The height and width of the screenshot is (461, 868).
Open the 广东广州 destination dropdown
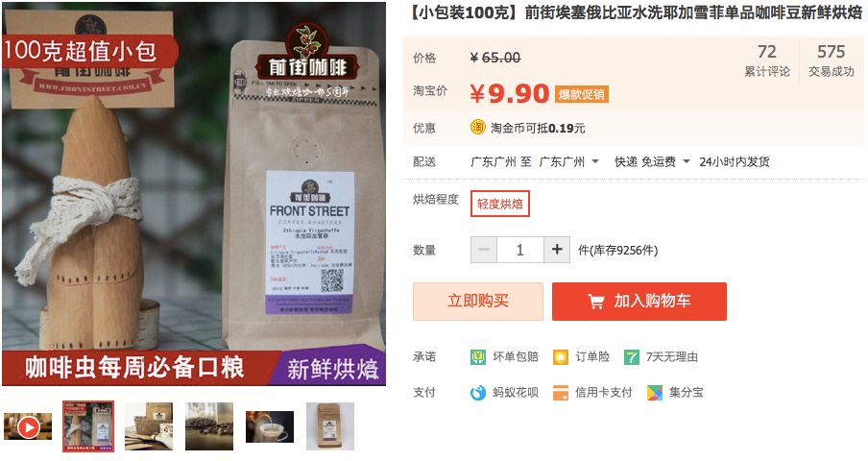tap(569, 161)
